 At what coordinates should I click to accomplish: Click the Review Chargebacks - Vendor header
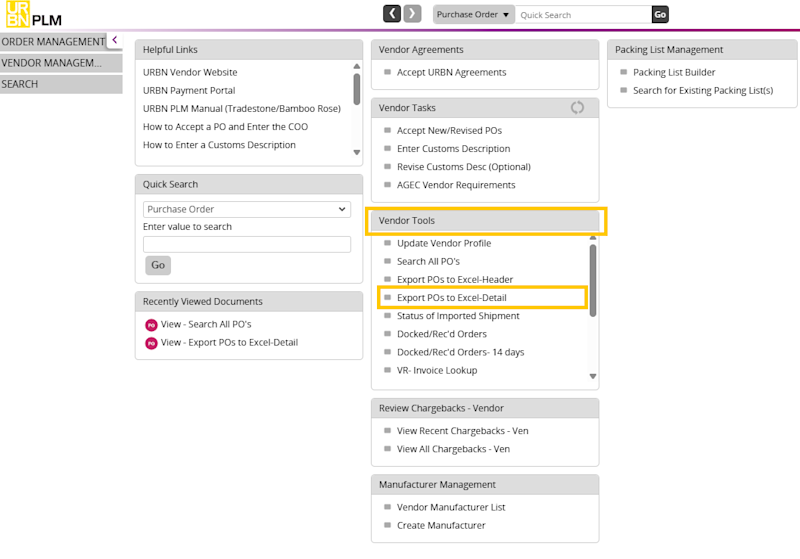pos(485,408)
